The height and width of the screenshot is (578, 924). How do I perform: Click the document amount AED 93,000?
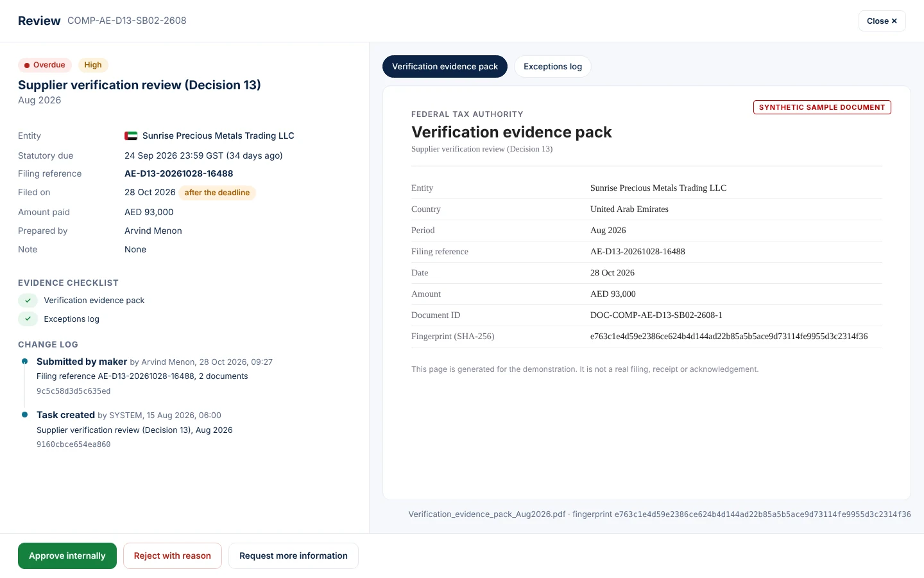tap(613, 294)
